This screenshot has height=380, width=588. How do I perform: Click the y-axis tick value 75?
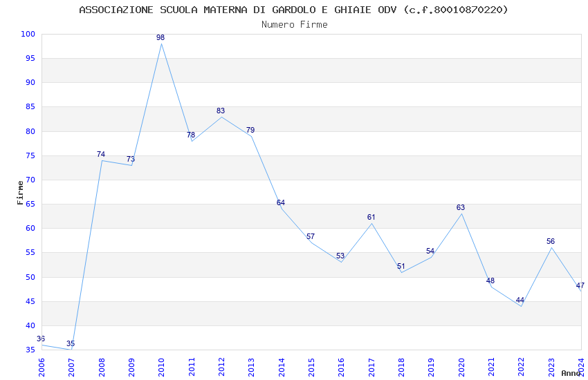point(30,155)
